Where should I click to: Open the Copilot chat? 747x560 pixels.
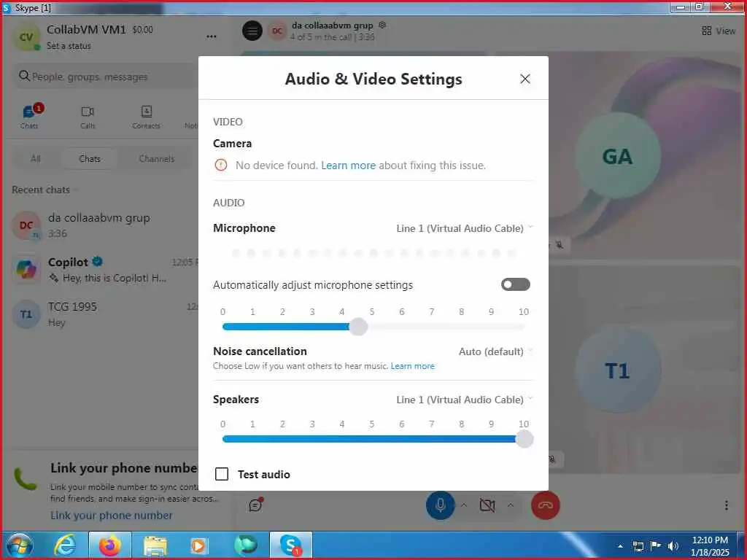point(105,270)
